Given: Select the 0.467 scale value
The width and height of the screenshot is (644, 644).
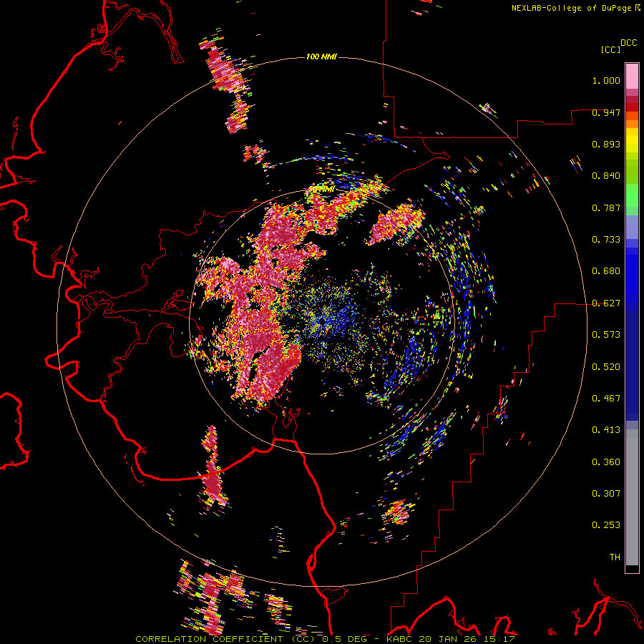Looking at the screenshot, I should (x=606, y=399).
